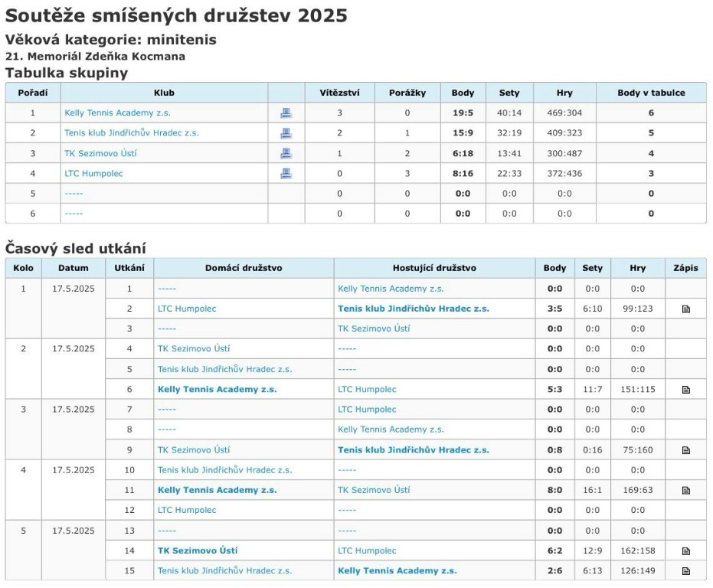Open TK Sezimovo Ústí home team in match 14

(198, 550)
